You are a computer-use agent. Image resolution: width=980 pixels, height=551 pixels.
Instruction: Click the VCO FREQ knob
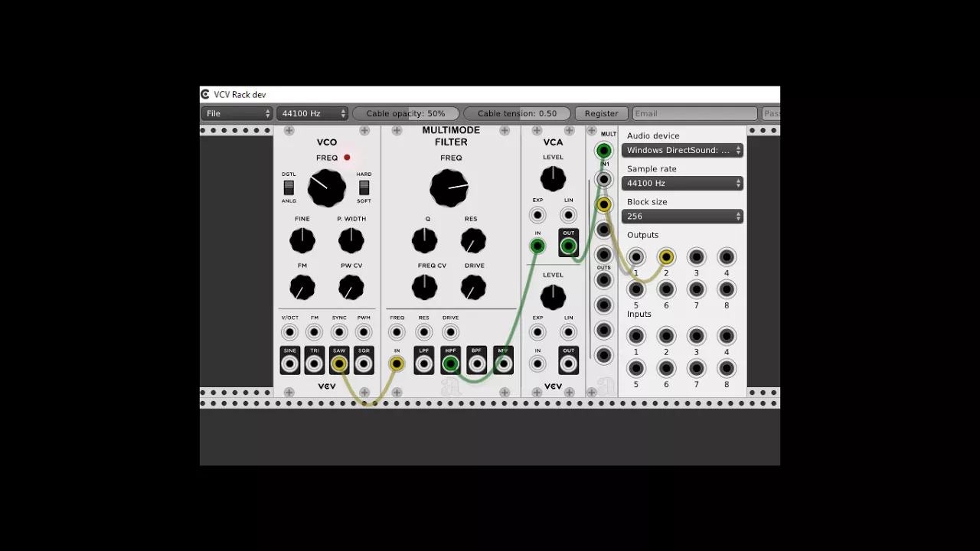pos(326,188)
